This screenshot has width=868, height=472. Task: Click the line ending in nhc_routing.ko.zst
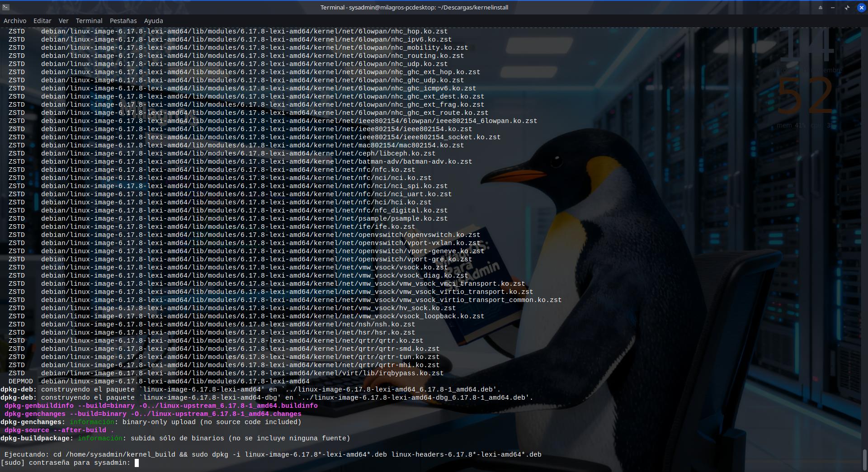(x=236, y=56)
